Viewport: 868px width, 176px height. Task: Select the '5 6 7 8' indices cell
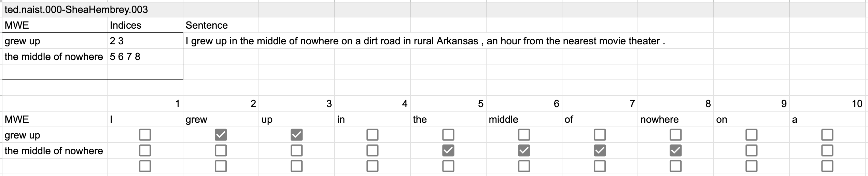pyautogui.click(x=145, y=57)
